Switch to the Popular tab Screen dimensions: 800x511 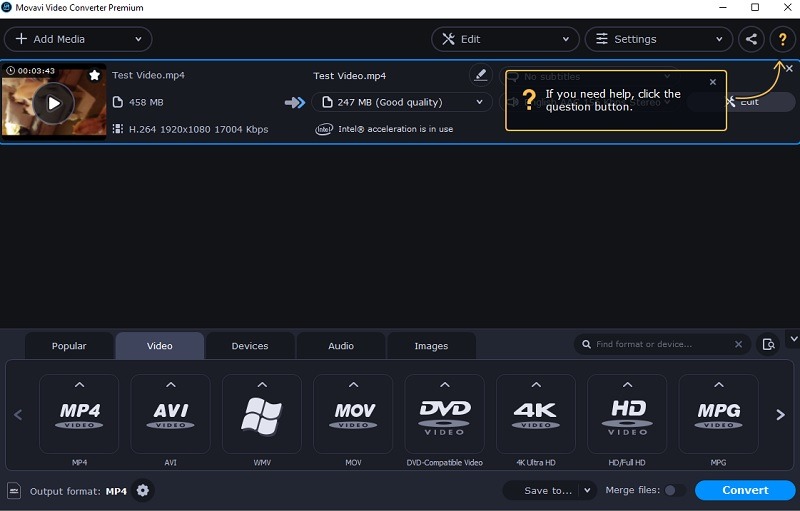pos(69,346)
